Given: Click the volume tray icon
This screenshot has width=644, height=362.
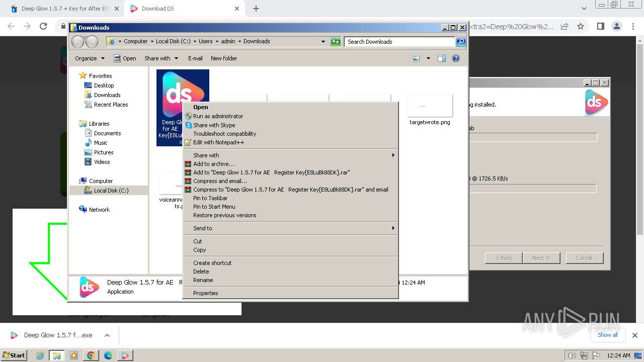Looking at the screenshot, I should (x=572, y=355).
